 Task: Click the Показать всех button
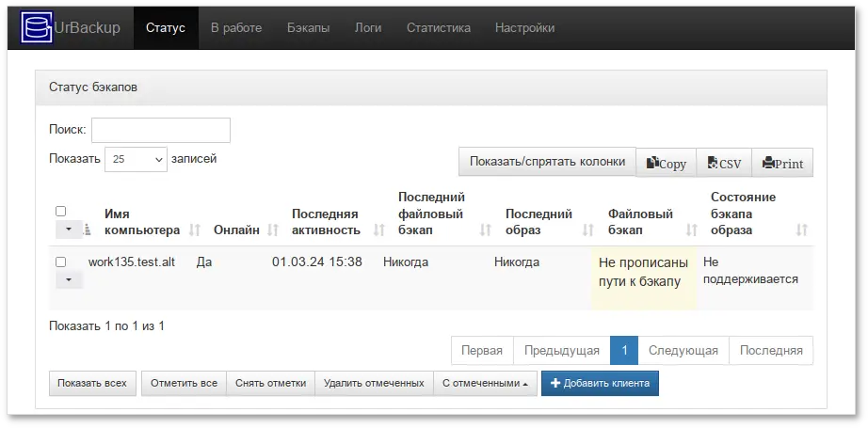tap(92, 383)
